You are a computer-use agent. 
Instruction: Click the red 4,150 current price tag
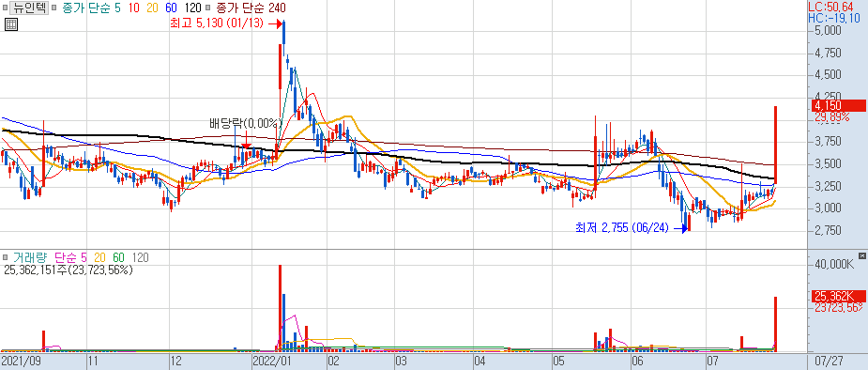pyautogui.click(x=839, y=105)
